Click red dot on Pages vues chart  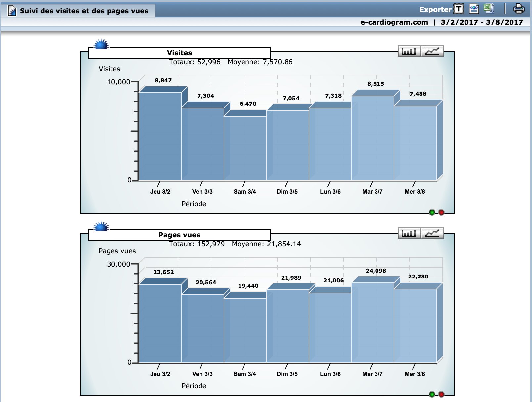click(441, 394)
